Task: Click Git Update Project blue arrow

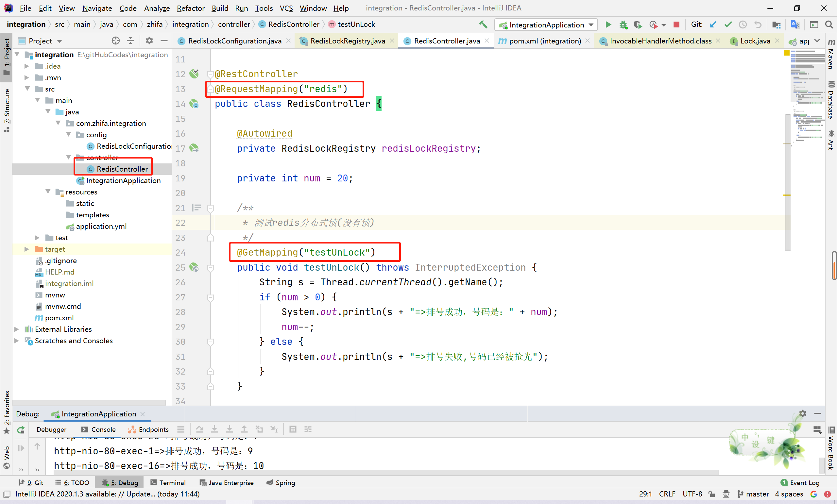Action: click(x=713, y=25)
